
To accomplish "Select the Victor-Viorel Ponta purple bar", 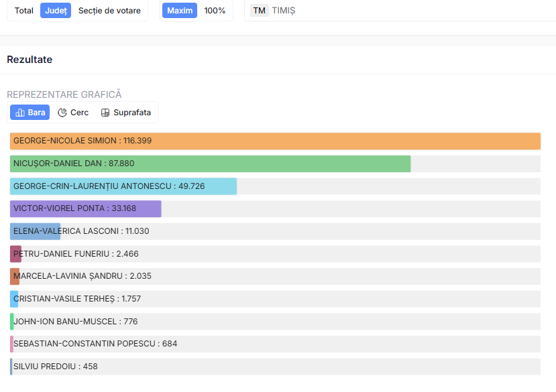I will [85, 208].
